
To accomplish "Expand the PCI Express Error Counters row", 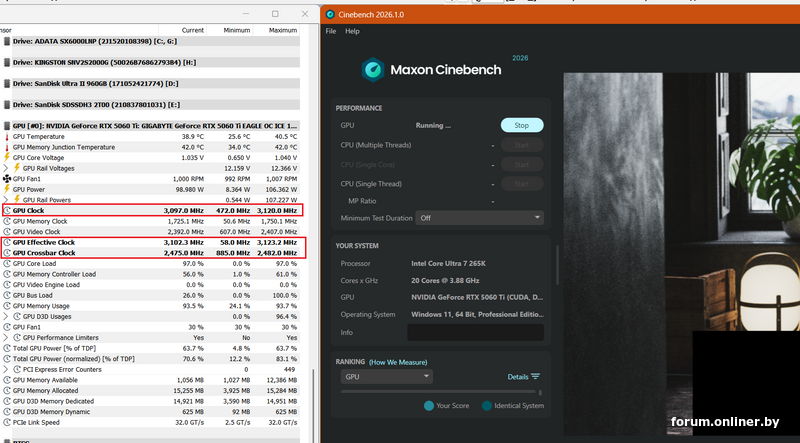I will tap(6, 369).
